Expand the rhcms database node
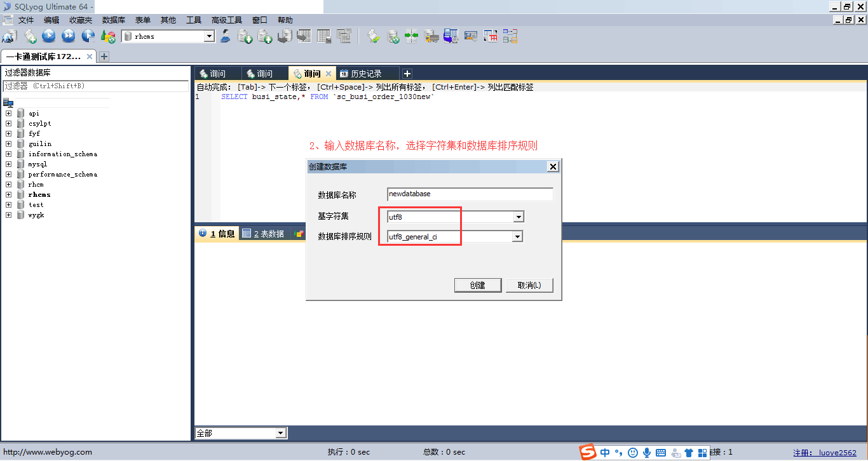 point(9,195)
